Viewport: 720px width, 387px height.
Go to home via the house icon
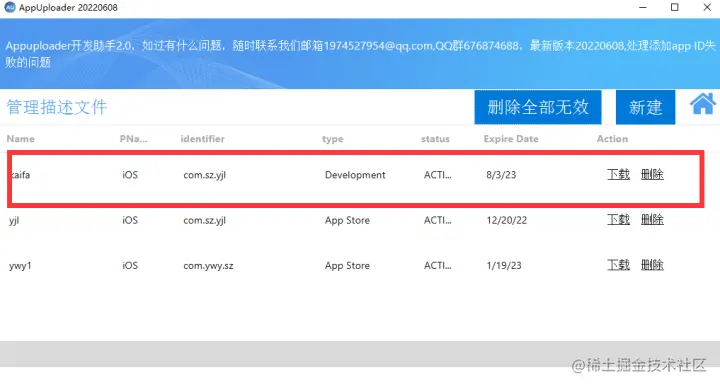click(x=703, y=104)
